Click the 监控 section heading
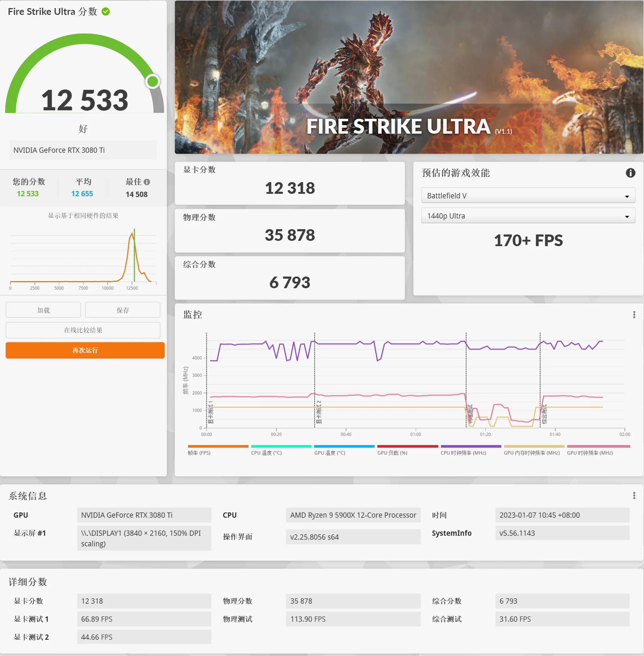Image resolution: width=644 pixels, height=656 pixels. 193,314
